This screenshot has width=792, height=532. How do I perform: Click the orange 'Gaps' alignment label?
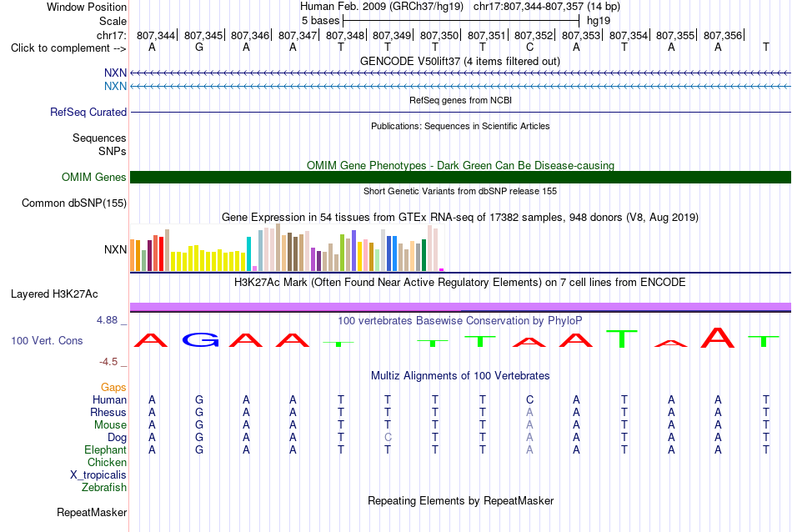tap(113, 388)
